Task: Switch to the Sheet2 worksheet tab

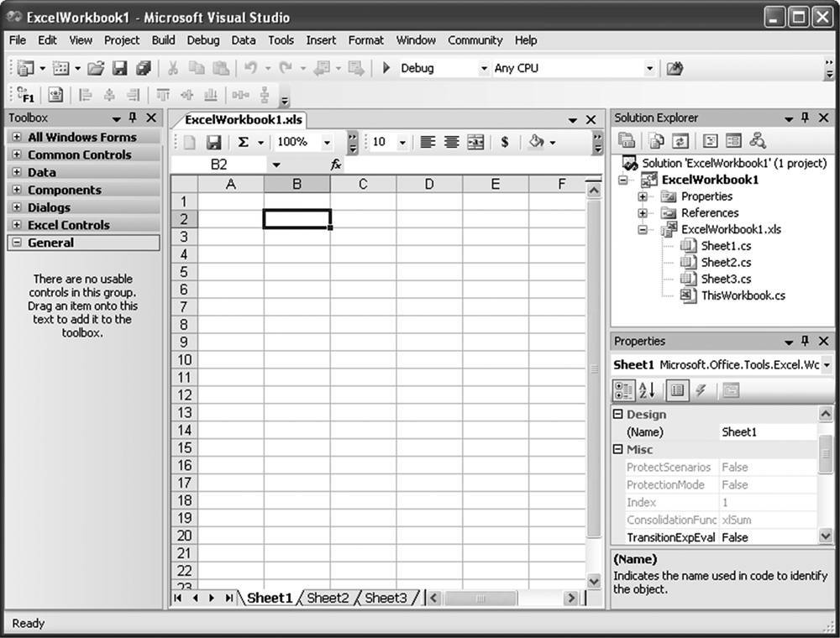Action: (328, 598)
